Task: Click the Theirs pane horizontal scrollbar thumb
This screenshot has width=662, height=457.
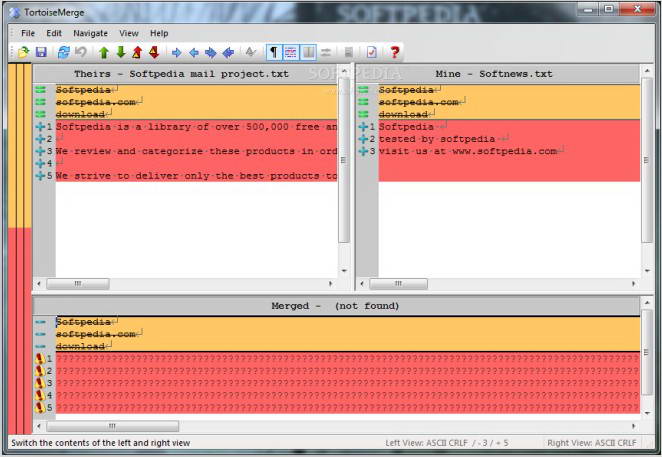Action: (78, 284)
